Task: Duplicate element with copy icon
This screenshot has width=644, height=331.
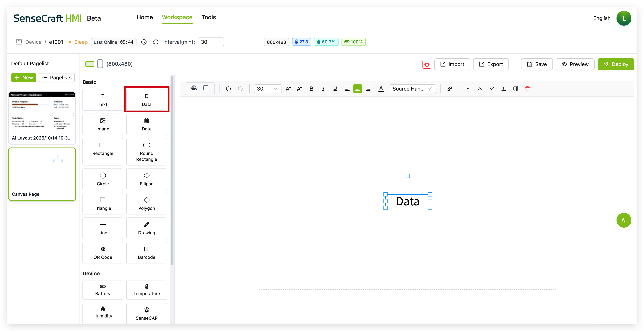Action: coord(515,89)
